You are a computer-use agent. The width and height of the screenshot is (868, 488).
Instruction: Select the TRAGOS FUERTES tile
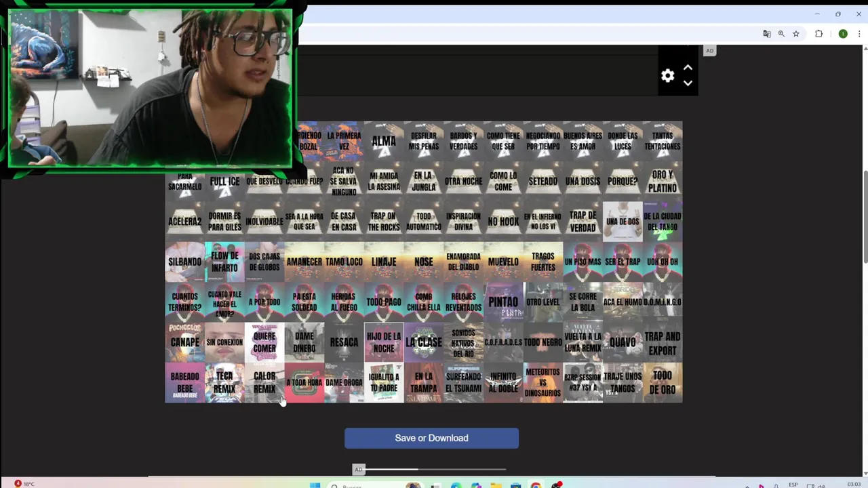(x=543, y=262)
